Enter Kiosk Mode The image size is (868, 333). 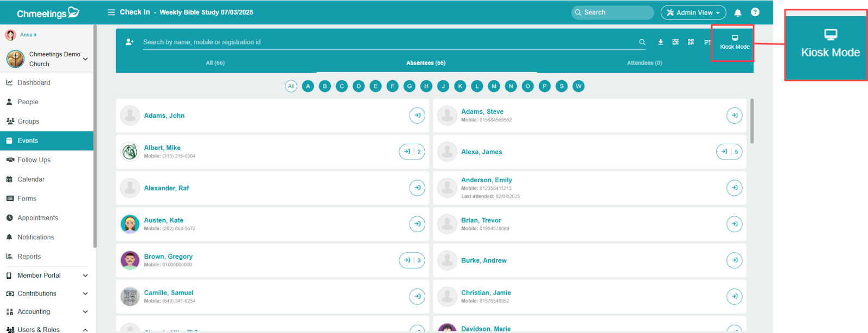[x=735, y=42]
